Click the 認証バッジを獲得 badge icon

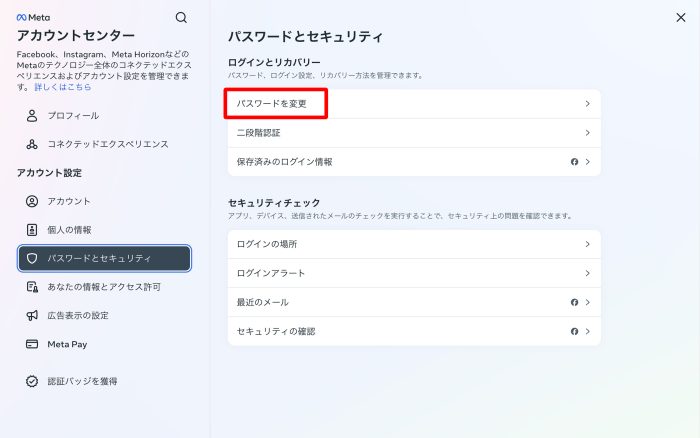coord(32,381)
